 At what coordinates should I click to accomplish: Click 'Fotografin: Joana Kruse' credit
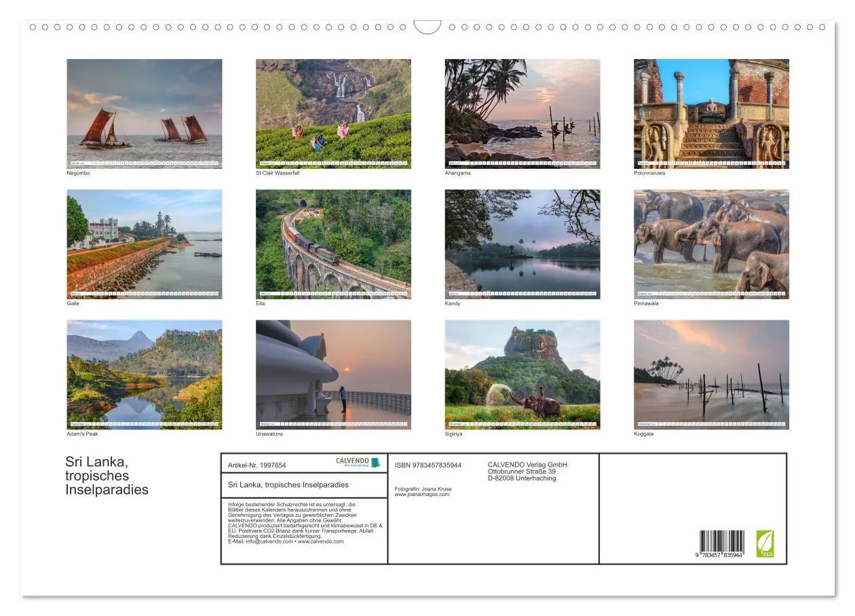(x=423, y=489)
